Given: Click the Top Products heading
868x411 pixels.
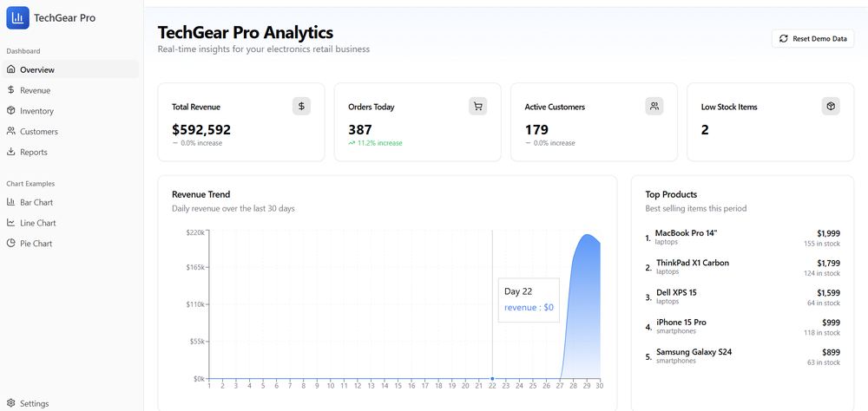Looking at the screenshot, I should coord(671,194).
